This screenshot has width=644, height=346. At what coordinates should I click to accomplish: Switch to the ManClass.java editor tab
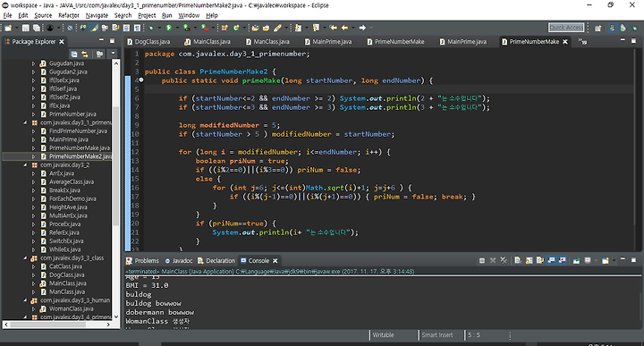coord(267,41)
